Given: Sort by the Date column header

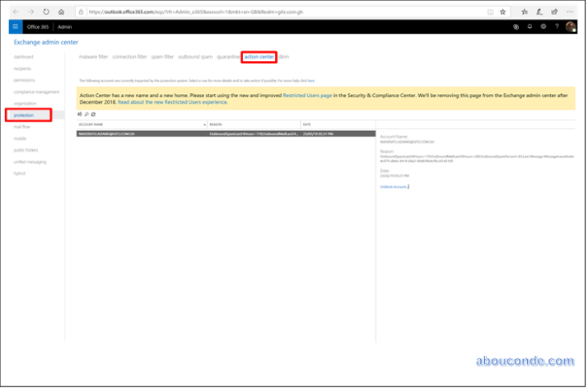Looking at the screenshot, I should pos(335,124).
